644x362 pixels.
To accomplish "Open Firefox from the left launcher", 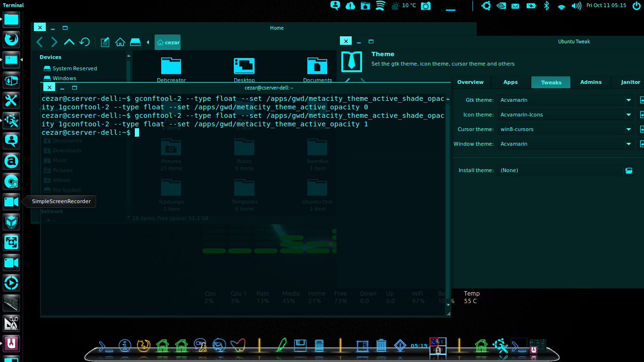I will pos(11,39).
